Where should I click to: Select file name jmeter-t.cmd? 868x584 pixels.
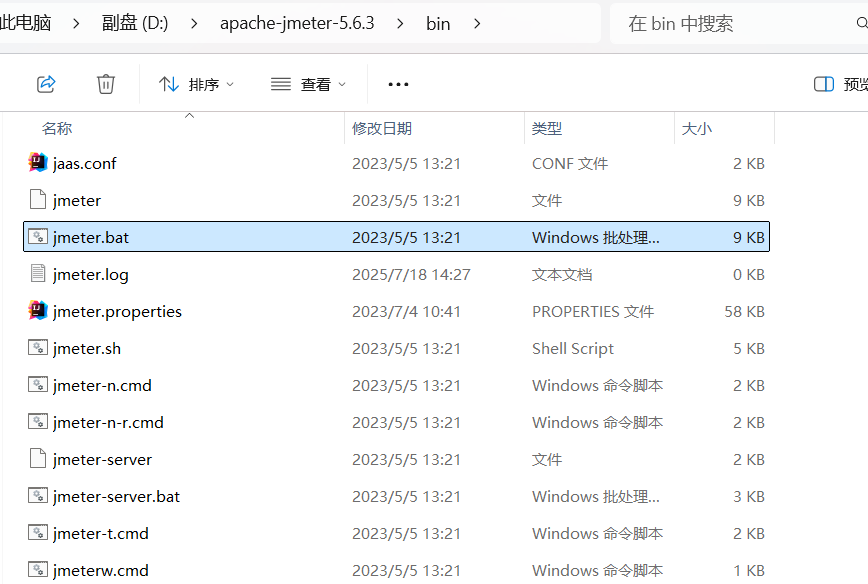(x=101, y=534)
